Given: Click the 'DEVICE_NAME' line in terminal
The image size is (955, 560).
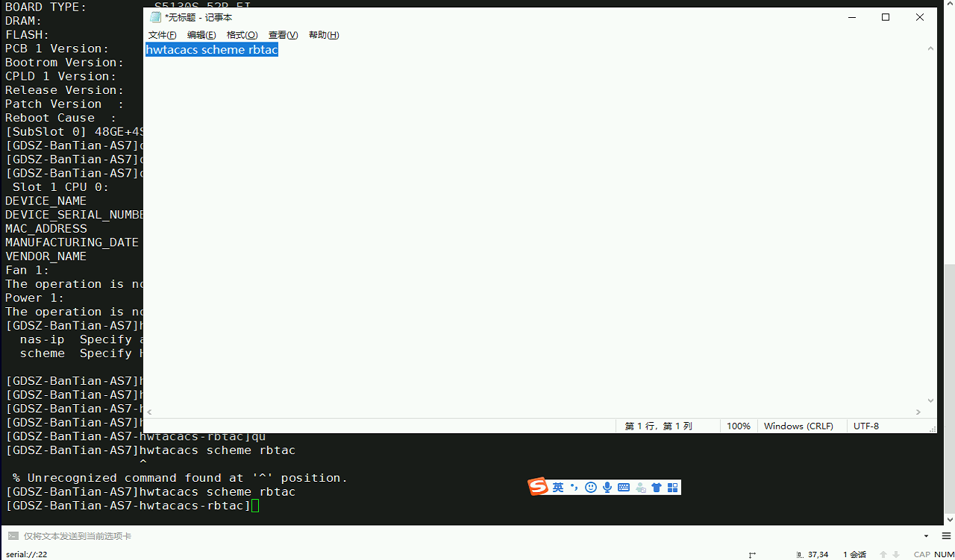Looking at the screenshot, I should [46, 201].
